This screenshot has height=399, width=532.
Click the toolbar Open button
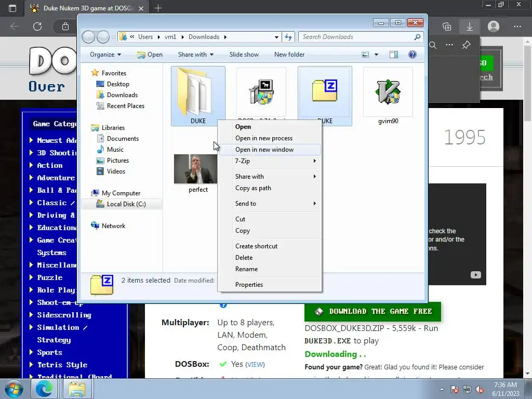click(150, 55)
